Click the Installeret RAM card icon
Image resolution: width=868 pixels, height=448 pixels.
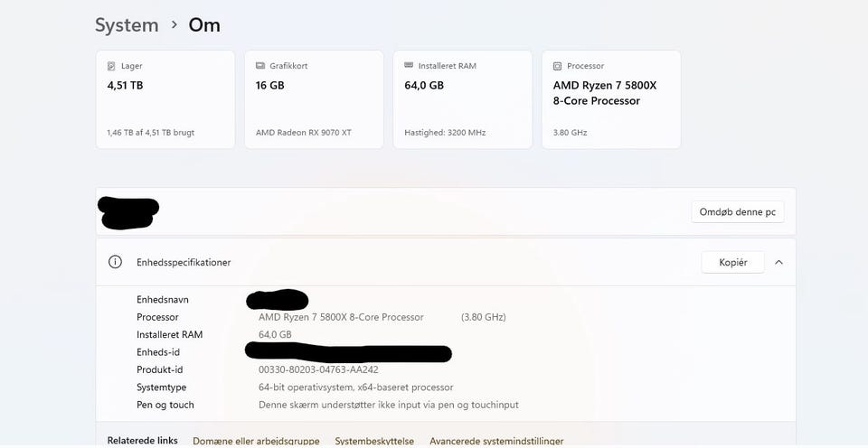pyautogui.click(x=409, y=66)
